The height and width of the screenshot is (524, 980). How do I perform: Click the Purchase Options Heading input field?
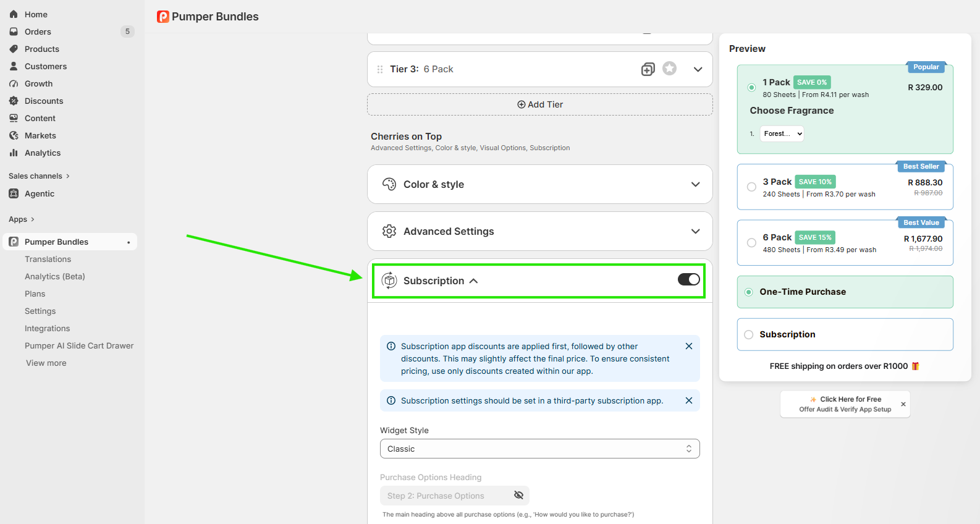(x=454, y=496)
